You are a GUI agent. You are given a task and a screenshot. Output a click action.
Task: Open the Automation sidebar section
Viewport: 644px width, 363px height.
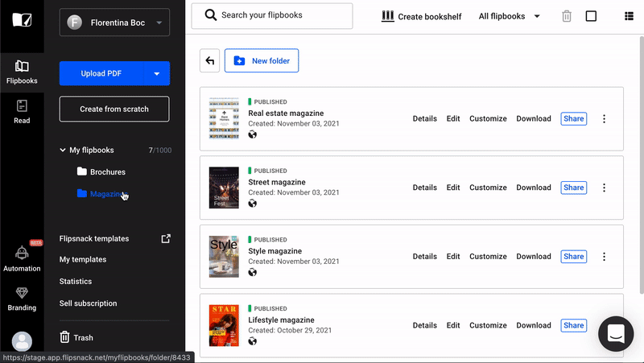click(x=22, y=259)
